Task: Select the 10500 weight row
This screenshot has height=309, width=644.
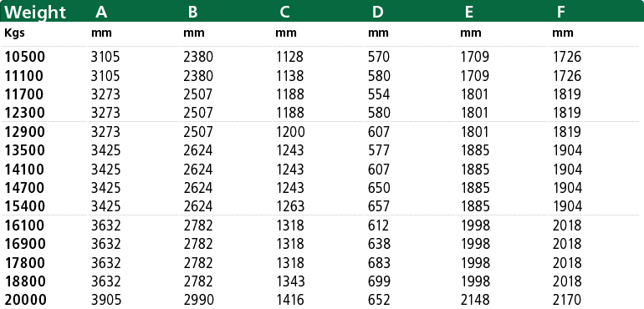Action: (322, 57)
